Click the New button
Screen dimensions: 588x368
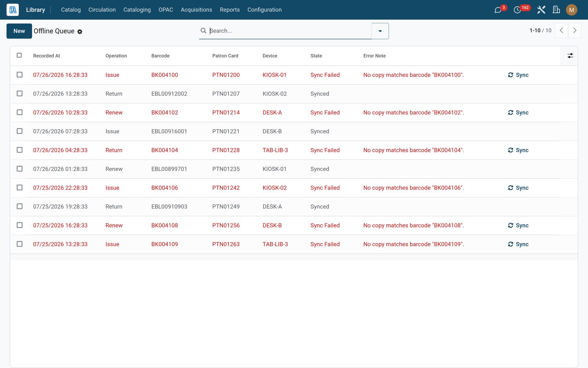click(19, 31)
